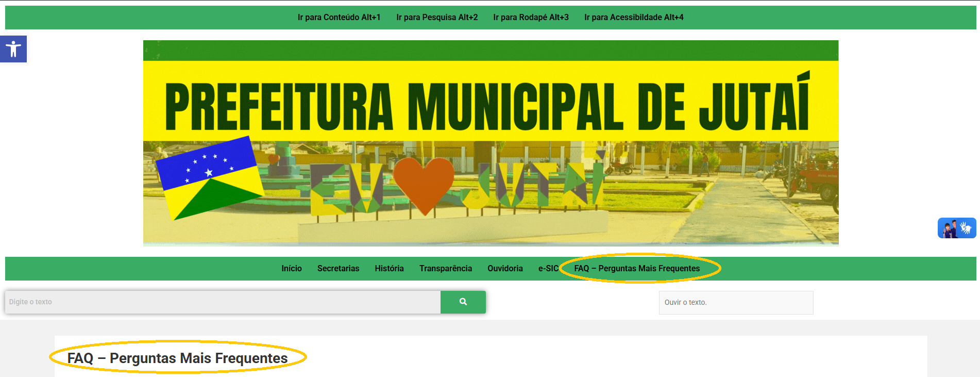Click the Prefeitura Municipal de Jutaí banner title
The height and width of the screenshot is (377, 980).
point(487,106)
